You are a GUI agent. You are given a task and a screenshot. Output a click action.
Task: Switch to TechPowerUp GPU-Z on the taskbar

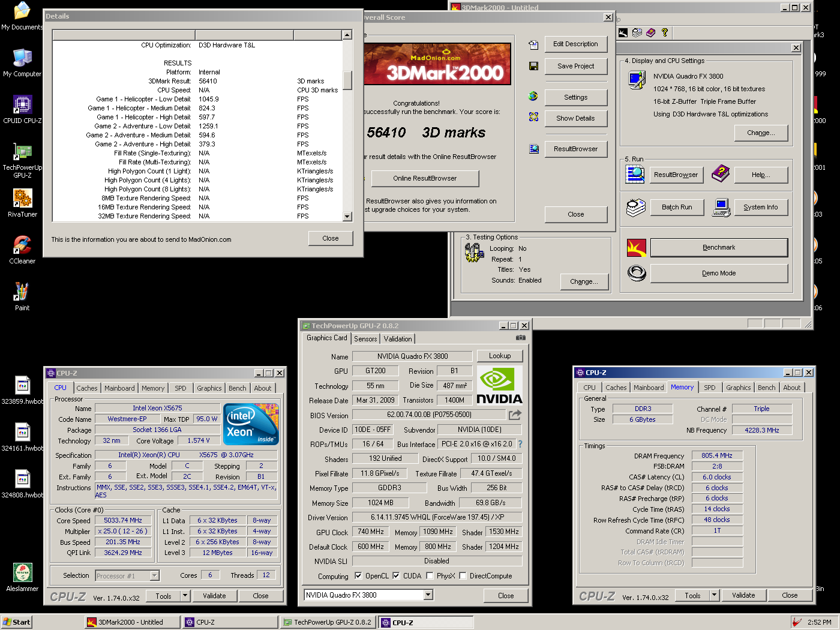tap(328, 622)
